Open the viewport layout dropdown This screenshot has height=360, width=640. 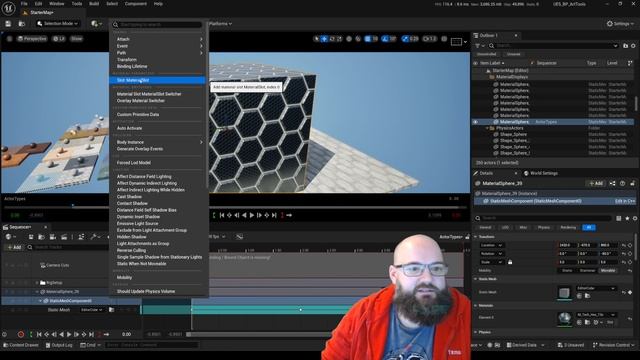point(459,42)
